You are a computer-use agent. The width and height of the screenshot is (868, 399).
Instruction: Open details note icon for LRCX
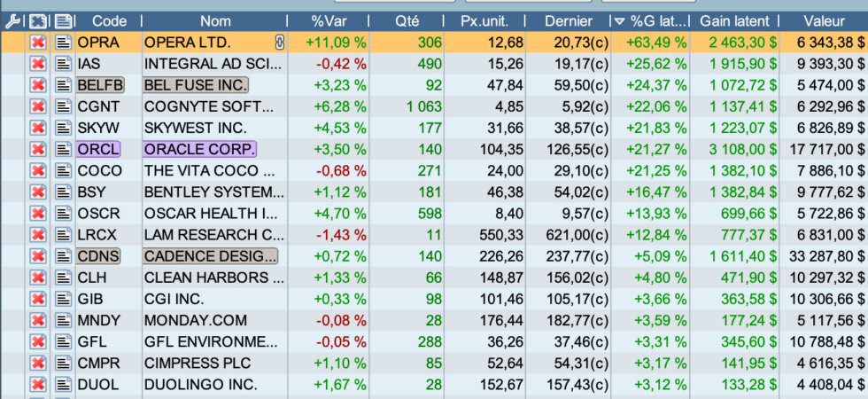[64, 235]
